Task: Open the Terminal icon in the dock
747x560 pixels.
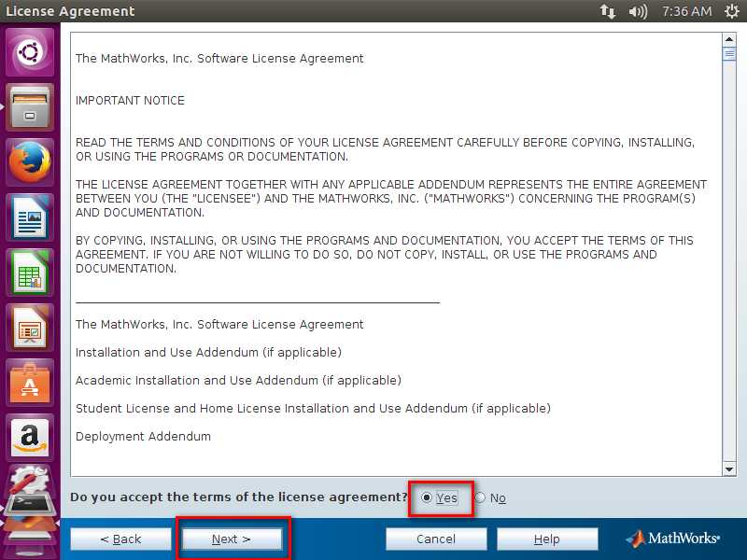Action: [30, 506]
